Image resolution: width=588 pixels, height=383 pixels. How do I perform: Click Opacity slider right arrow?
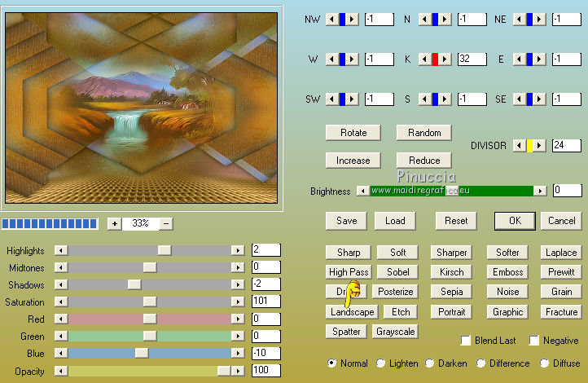238,371
